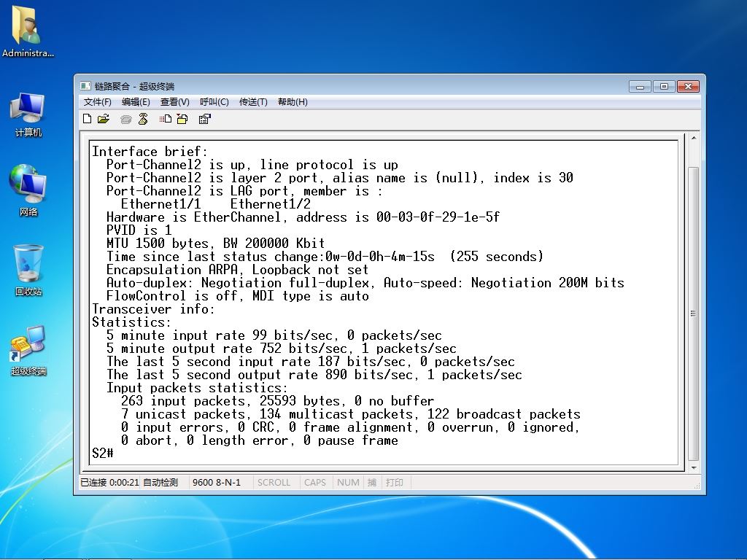Click the 'PVID is 1' line
Screen dimensions: 747x560
139,230
